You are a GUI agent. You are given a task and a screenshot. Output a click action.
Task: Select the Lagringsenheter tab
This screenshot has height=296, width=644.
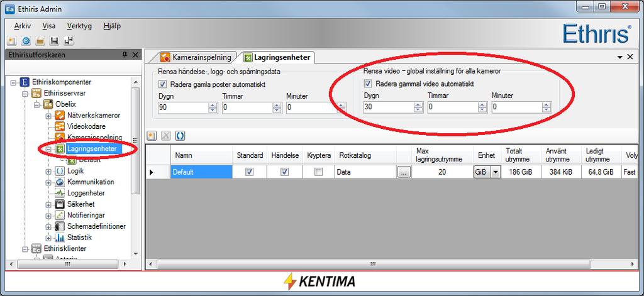277,57
